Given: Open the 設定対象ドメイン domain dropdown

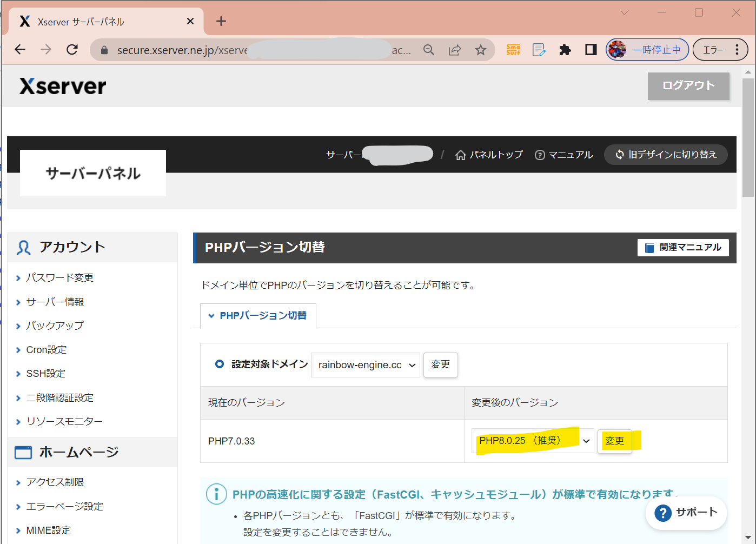Looking at the screenshot, I should coord(366,365).
